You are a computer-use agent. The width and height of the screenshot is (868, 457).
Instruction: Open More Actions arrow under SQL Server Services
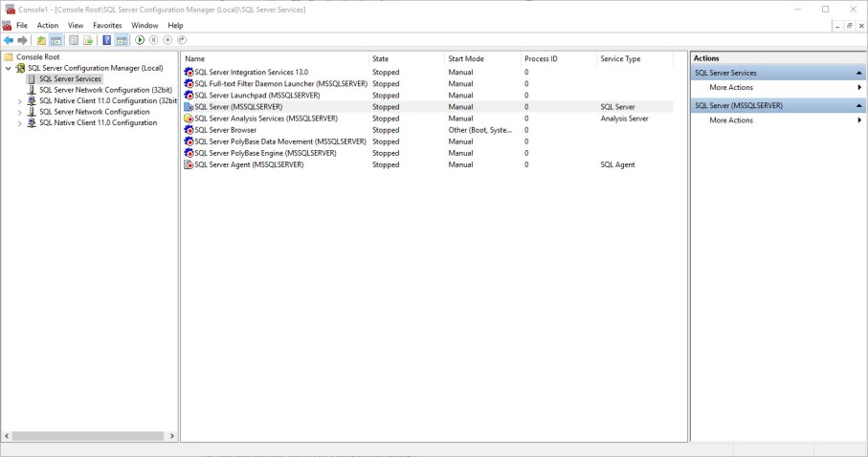[859, 87]
